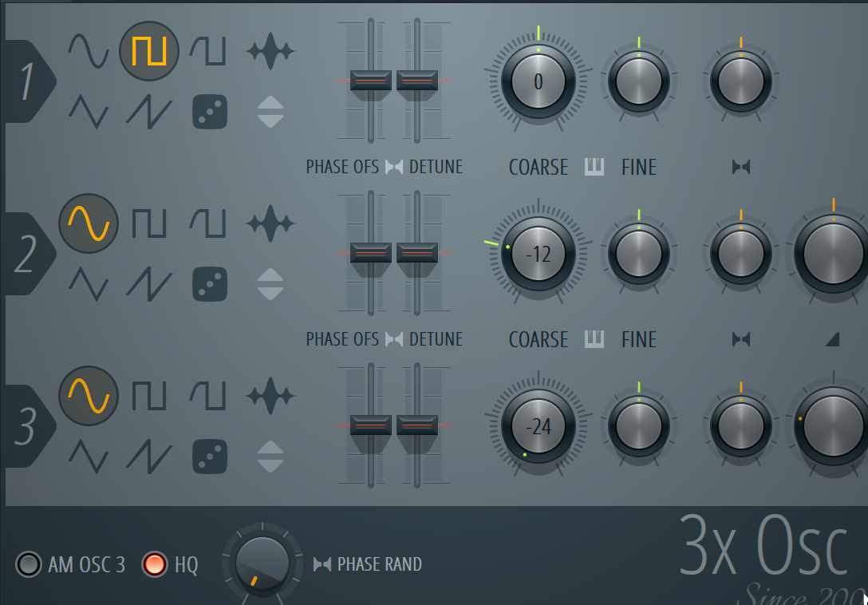868x605 pixels.
Task: Click the large volume knob of oscillator 3
Action: click(x=832, y=426)
